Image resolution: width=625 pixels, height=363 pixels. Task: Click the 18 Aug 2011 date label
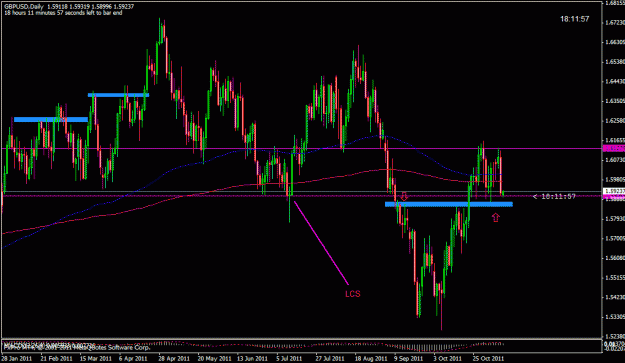coord(371,358)
